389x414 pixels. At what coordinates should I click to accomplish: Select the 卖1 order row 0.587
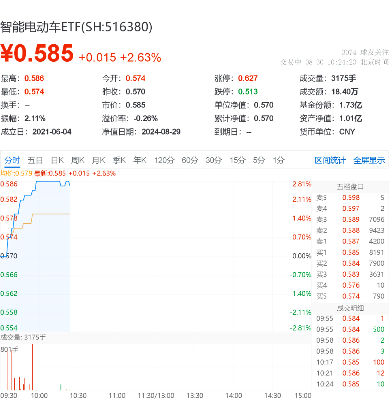(x=350, y=241)
